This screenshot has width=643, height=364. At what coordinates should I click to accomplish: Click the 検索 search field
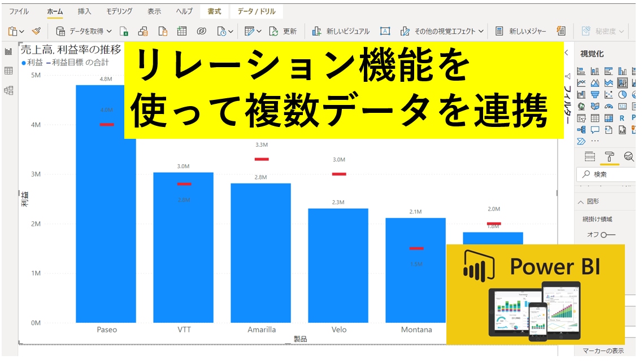(607, 174)
